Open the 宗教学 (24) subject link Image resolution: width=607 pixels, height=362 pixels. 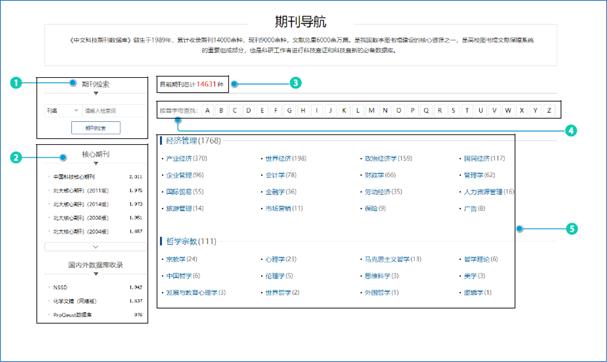182,259
